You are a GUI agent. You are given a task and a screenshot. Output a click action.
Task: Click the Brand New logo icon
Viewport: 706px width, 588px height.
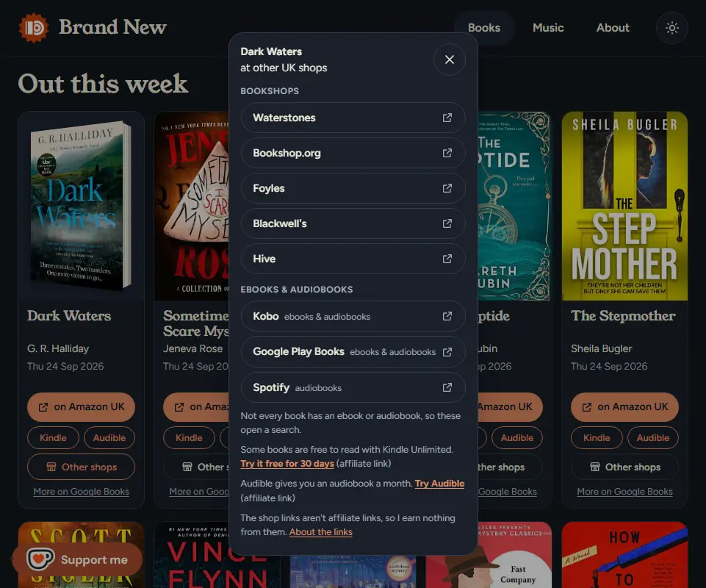pyautogui.click(x=33, y=28)
